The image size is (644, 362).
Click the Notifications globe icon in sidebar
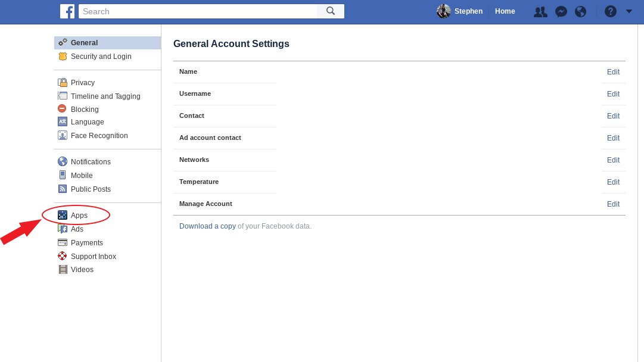63,162
